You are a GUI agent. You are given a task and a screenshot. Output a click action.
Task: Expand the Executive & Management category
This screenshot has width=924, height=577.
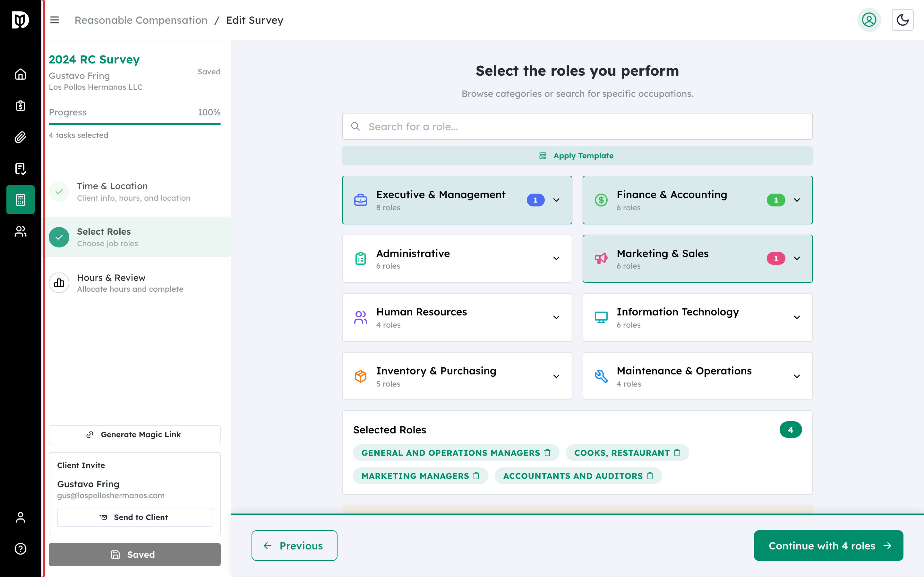pyautogui.click(x=556, y=200)
